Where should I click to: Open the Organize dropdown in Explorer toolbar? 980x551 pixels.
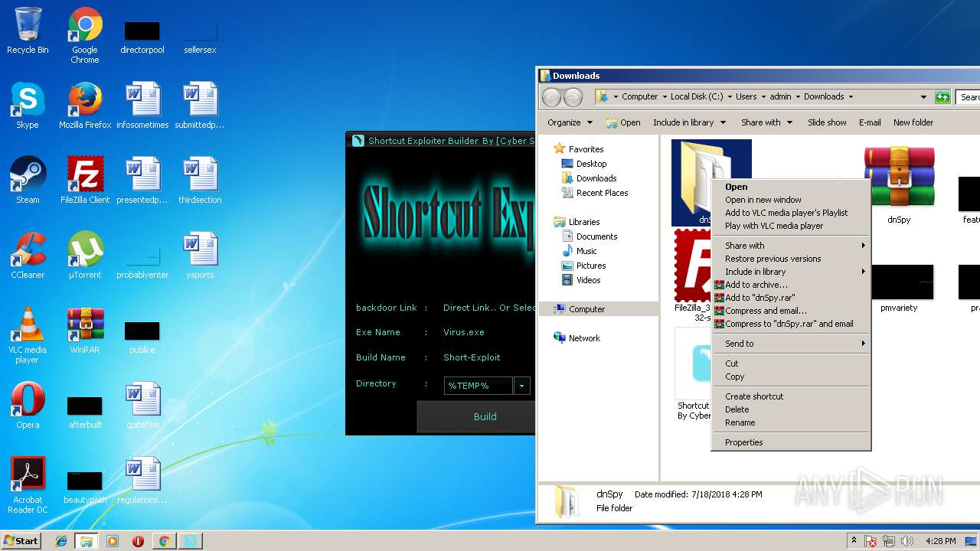click(570, 122)
